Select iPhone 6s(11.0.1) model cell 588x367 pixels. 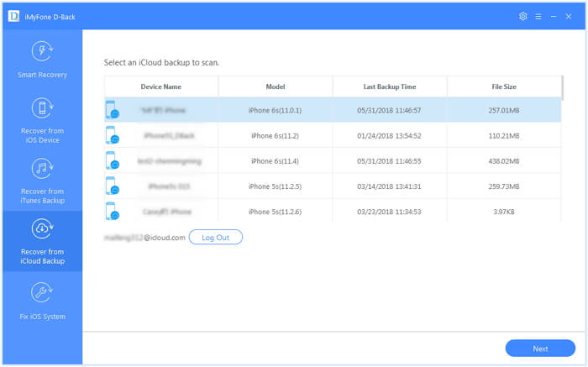(x=275, y=110)
